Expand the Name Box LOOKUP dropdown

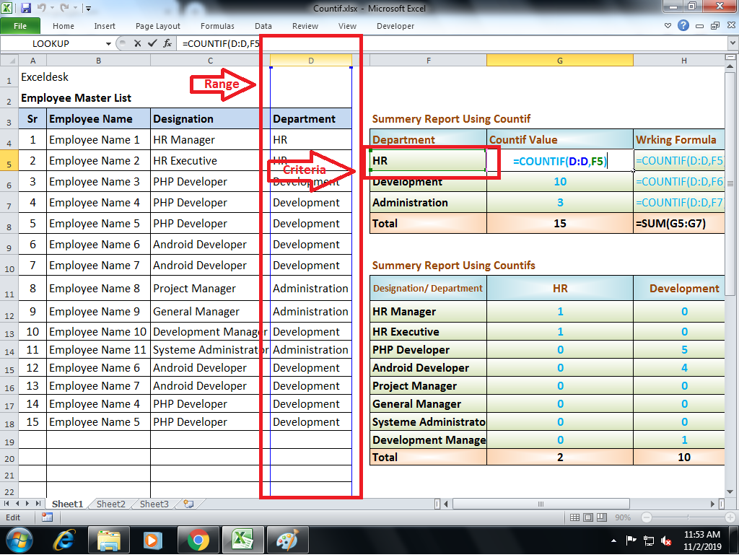point(108,44)
